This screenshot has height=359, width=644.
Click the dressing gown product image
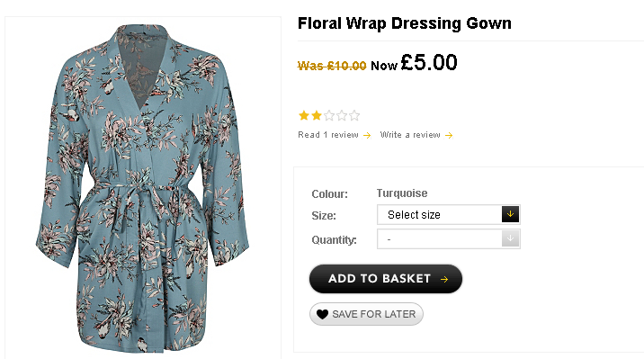click(142, 188)
